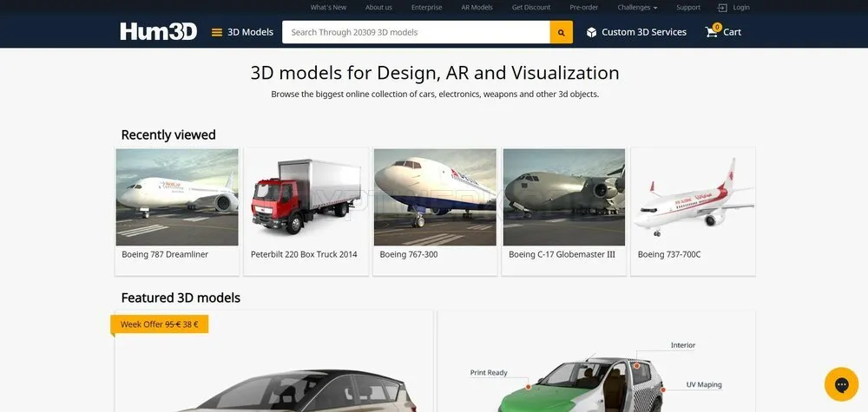This screenshot has width=868, height=412.
Task: Focus the 3D models search field
Action: tap(416, 32)
